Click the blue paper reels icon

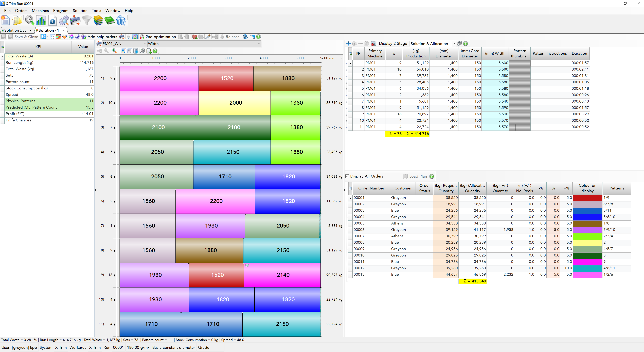121,20
